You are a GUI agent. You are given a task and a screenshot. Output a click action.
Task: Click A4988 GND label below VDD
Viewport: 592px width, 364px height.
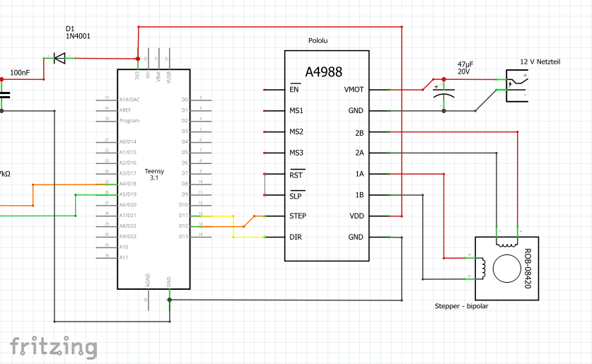tap(356, 237)
